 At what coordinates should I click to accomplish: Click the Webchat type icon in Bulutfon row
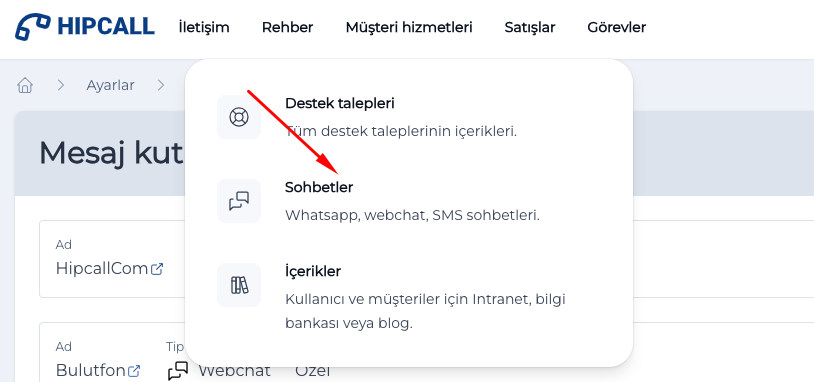(178, 371)
